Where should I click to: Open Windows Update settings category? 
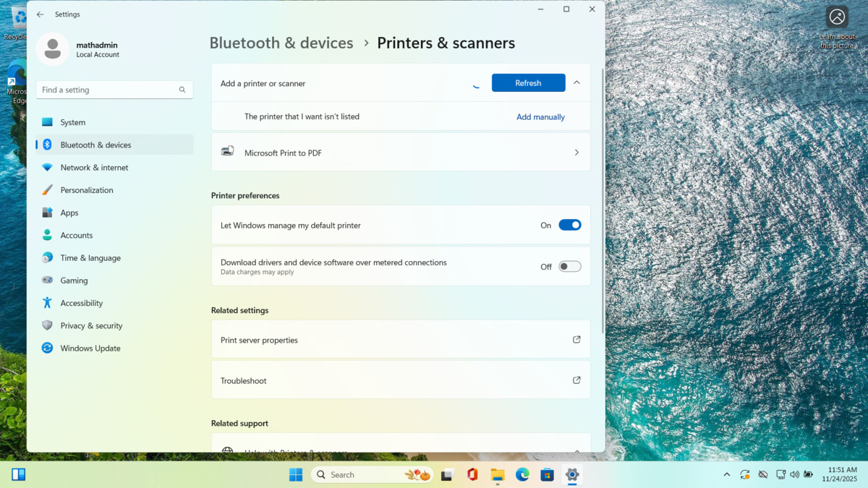90,348
